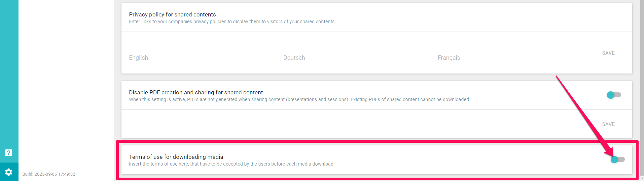Click the scrollbar down arrow
The width and height of the screenshot is (644, 181).
pos(642,178)
